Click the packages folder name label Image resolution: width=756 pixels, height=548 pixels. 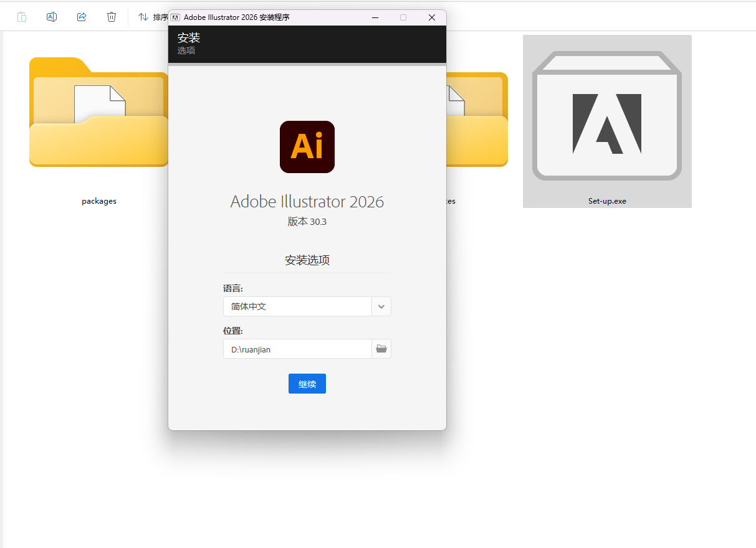coord(99,201)
